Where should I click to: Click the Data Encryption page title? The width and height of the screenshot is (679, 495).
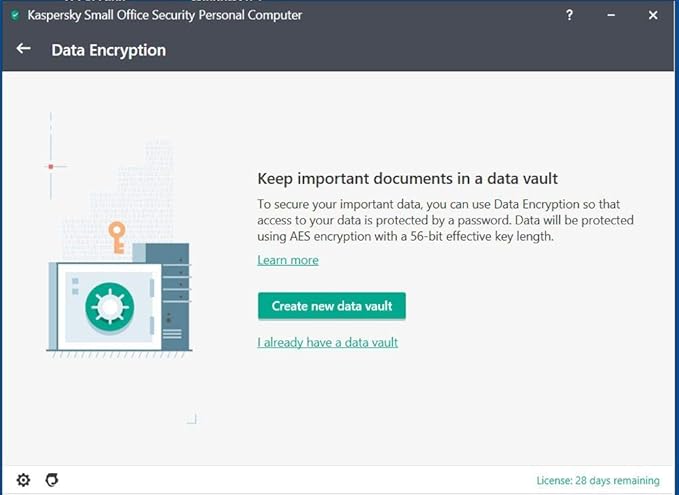click(x=108, y=50)
